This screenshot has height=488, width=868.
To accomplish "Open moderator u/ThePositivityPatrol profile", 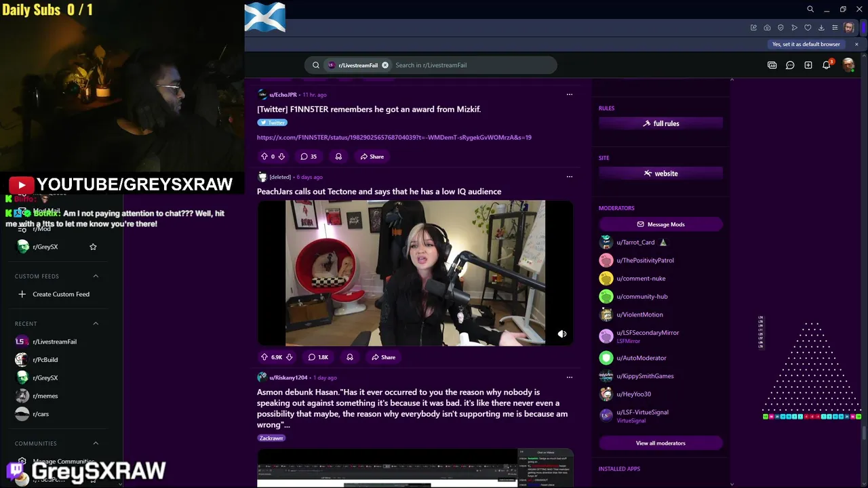I will point(645,260).
